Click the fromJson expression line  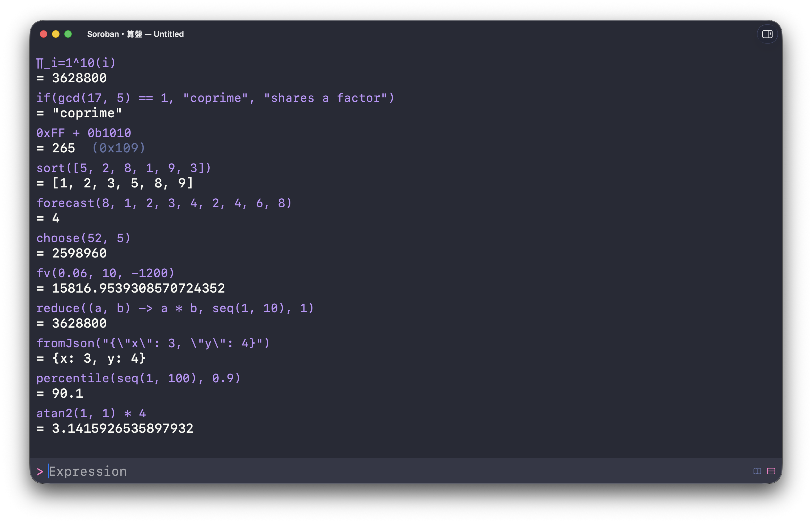pyautogui.click(x=153, y=343)
